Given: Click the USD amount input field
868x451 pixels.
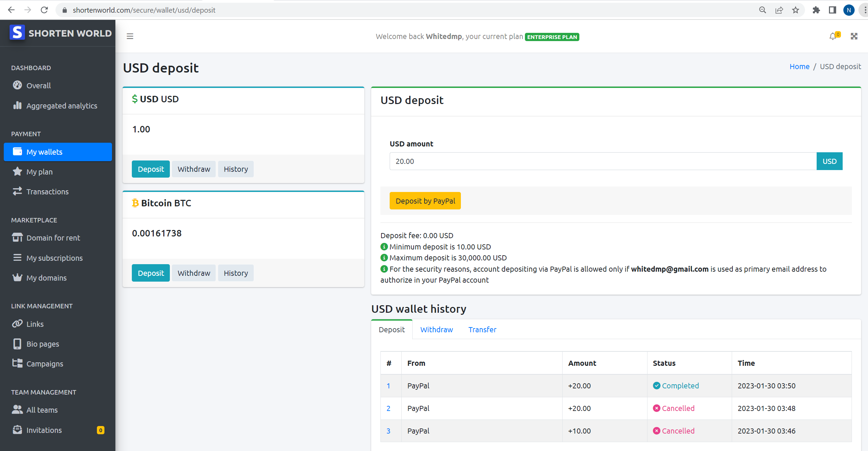Looking at the screenshot, I should 603,161.
